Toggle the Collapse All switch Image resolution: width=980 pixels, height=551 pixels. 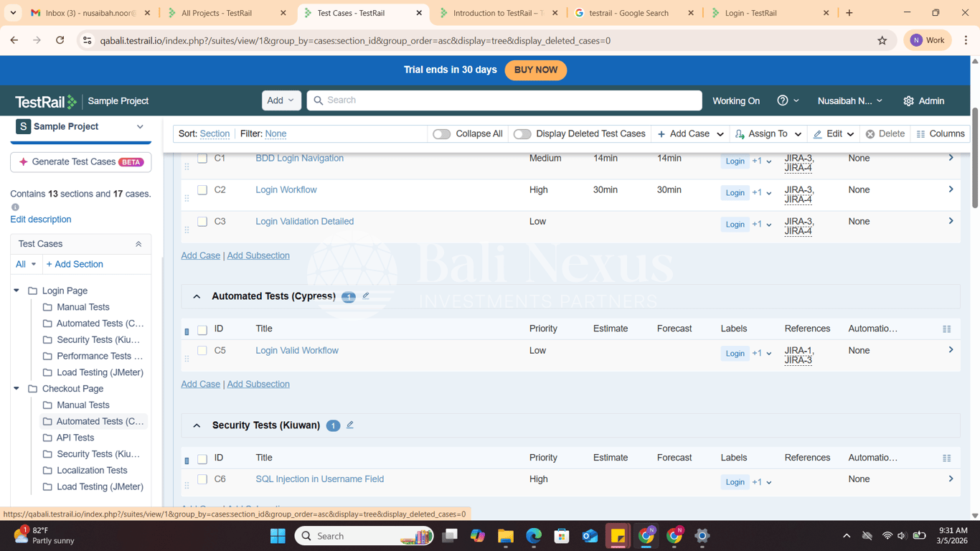(x=441, y=134)
